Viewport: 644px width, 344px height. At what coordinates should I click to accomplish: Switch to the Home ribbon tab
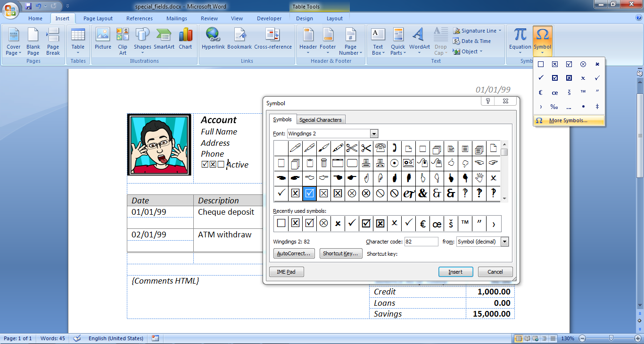(35, 18)
